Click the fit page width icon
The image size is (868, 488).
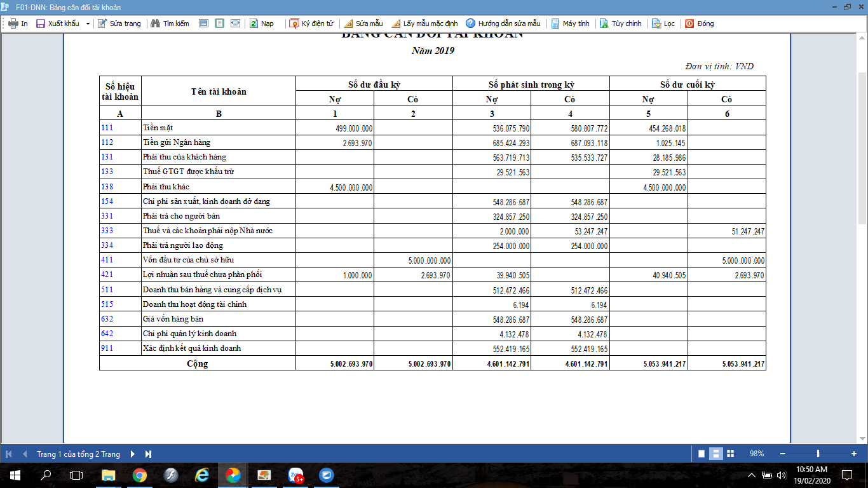(235, 24)
